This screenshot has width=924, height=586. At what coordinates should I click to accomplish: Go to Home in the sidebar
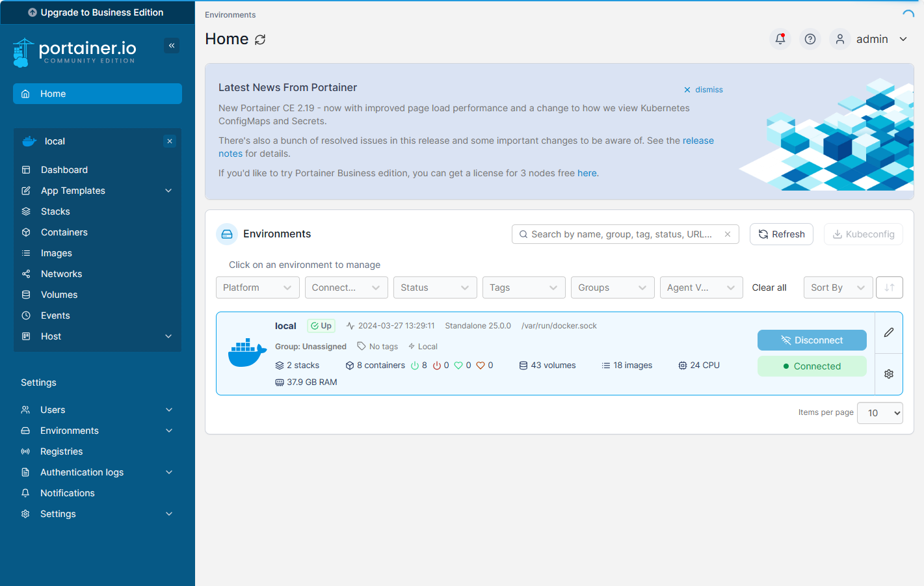click(x=98, y=94)
